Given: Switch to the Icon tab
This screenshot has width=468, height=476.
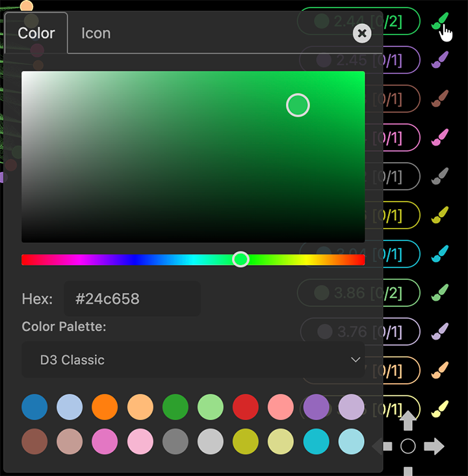Looking at the screenshot, I should [x=96, y=33].
